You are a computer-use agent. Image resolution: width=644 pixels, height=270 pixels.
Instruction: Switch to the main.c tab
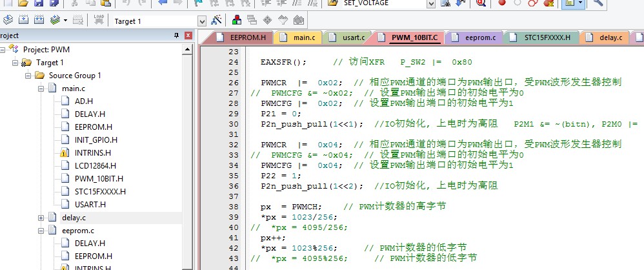(298, 38)
